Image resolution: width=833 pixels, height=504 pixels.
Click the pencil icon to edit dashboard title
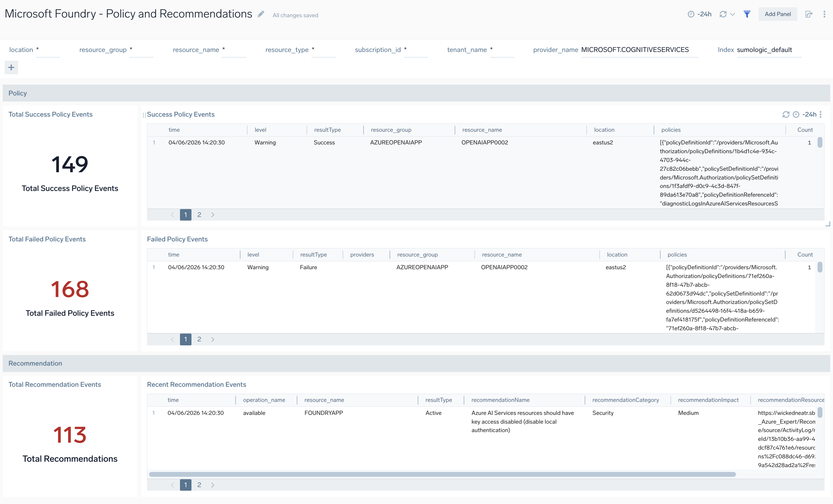261,14
